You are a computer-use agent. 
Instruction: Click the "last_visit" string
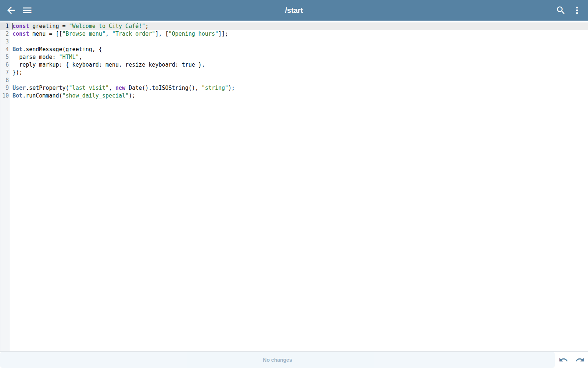pyautogui.click(x=89, y=88)
